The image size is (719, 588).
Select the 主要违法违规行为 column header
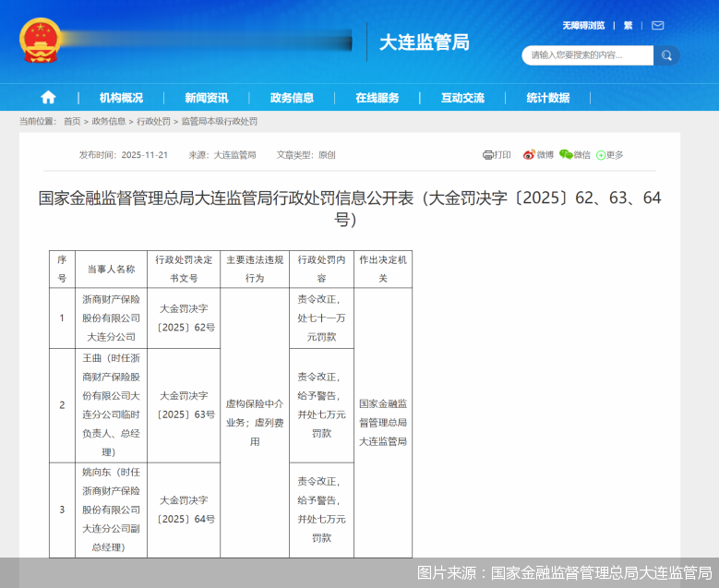[x=255, y=270]
